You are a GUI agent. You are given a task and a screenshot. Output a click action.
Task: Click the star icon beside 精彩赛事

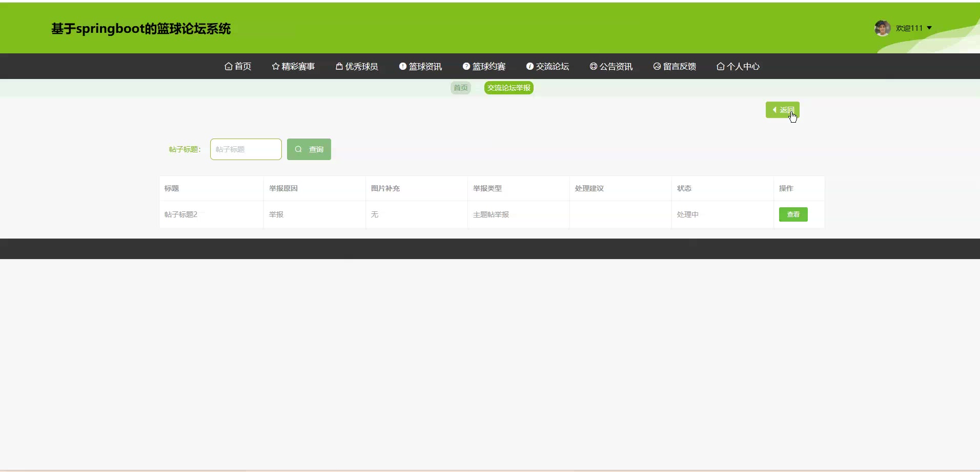click(276, 66)
